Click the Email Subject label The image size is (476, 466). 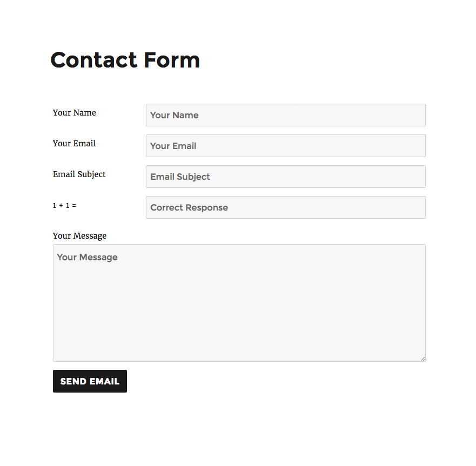tap(79, 174)
